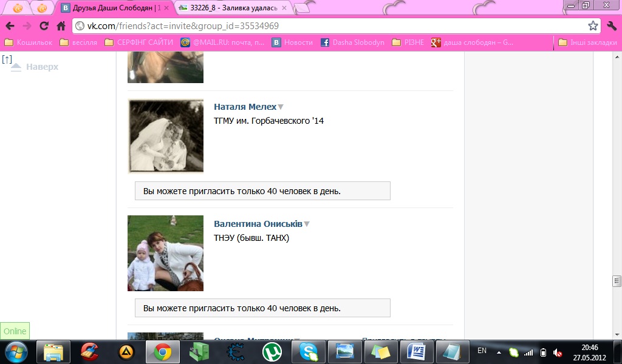Click the forward navigation arrow
The image size is (622, 364).
point(27,26)
